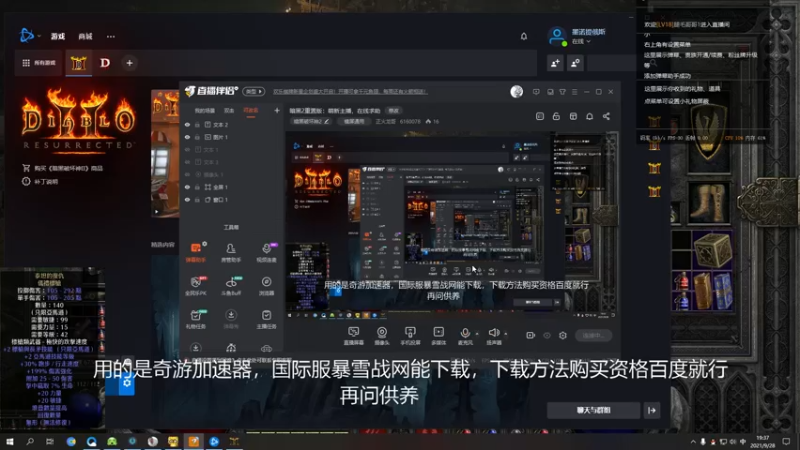Click the 修改 edit button next to stream title
This screenshot has height=450, width=800.
pos(394,110)
